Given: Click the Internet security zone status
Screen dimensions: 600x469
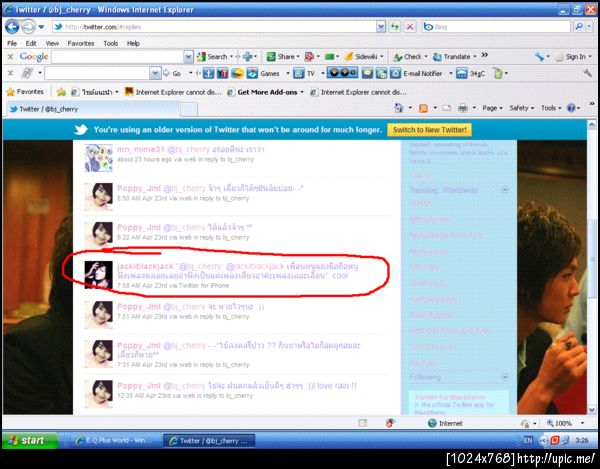Looking at the screenshot, I should click(x=445, y=423).
